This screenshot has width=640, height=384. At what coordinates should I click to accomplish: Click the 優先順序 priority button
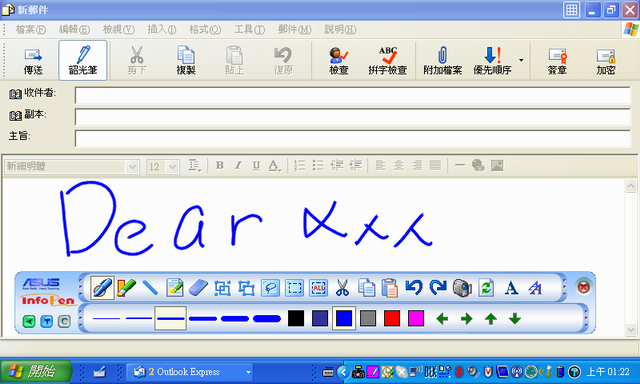pyautogui.click(x=493, y=61)
